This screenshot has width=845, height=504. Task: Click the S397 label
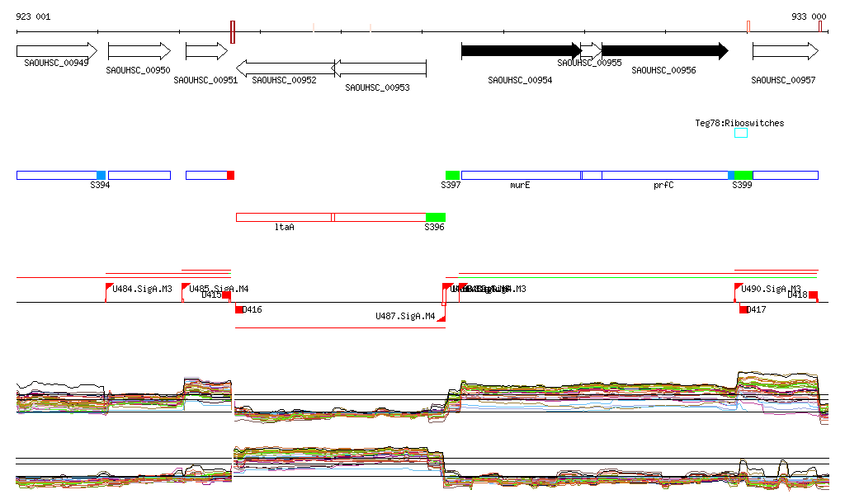coord(451,185)
